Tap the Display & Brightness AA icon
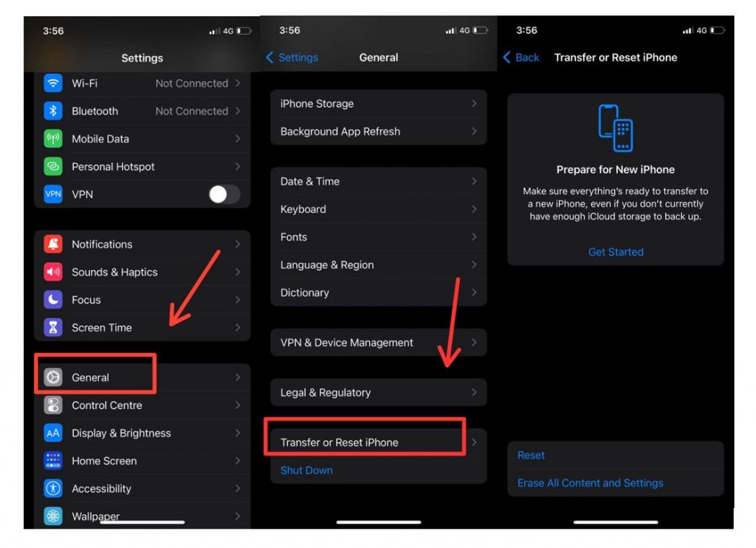The height and width of the screenshot is (548, 756). click(53, 434)
